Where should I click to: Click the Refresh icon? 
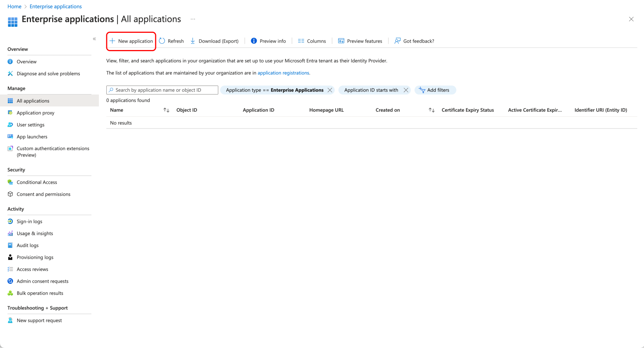pyautogui.click(x=162, y=41)
